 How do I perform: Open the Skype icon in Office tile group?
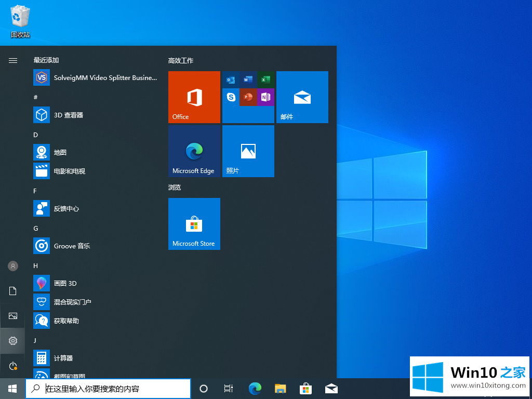[231, 97]
